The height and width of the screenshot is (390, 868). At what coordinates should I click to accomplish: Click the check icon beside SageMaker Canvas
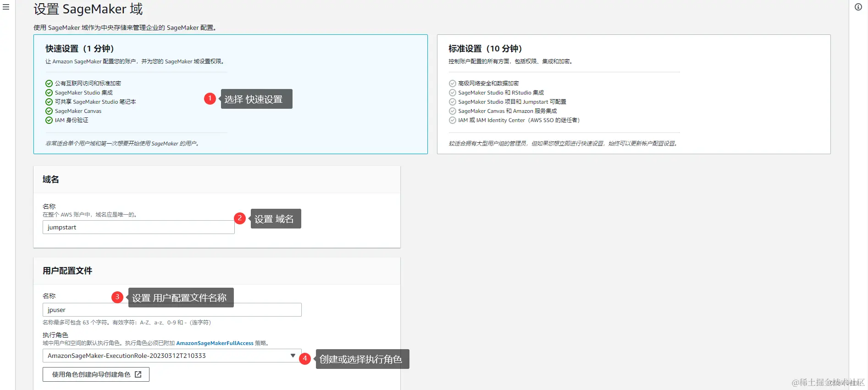[x=49, y=111]
